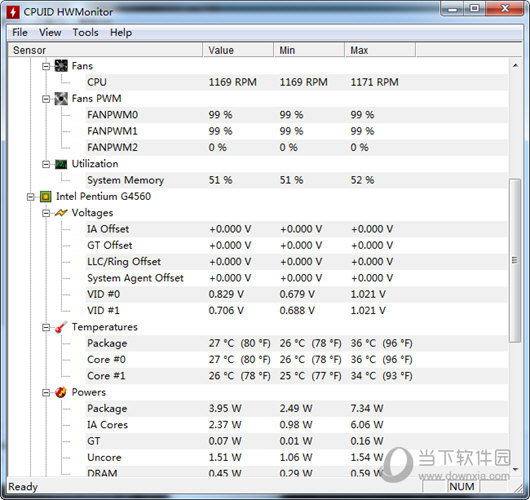Click the Temperatures thermometer icon
The width and height of the screenshot is (530, 500).
pyautogui.click(x=61, y=327)
